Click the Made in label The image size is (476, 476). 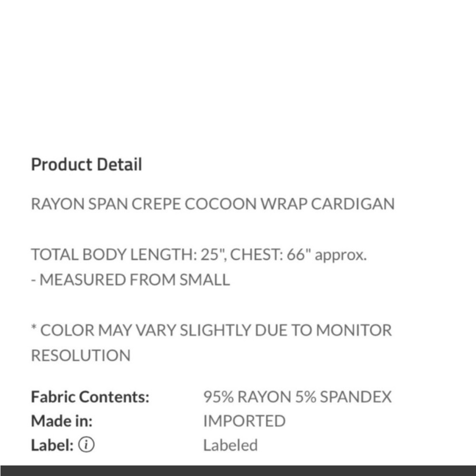coord(61,421)
